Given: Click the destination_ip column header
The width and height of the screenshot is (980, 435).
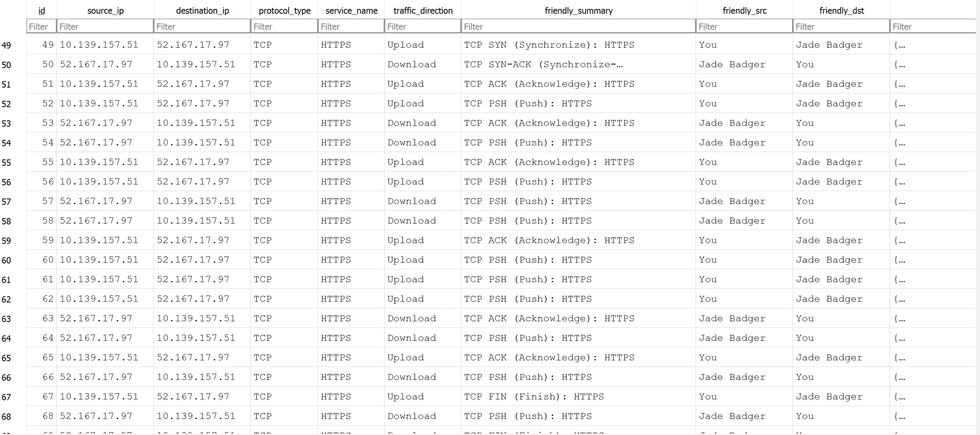Looking at the screenshot, I should (x=202, y=11).
